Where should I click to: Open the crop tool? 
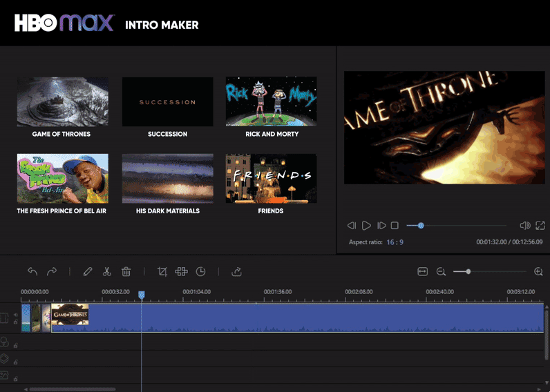point(162,271)
